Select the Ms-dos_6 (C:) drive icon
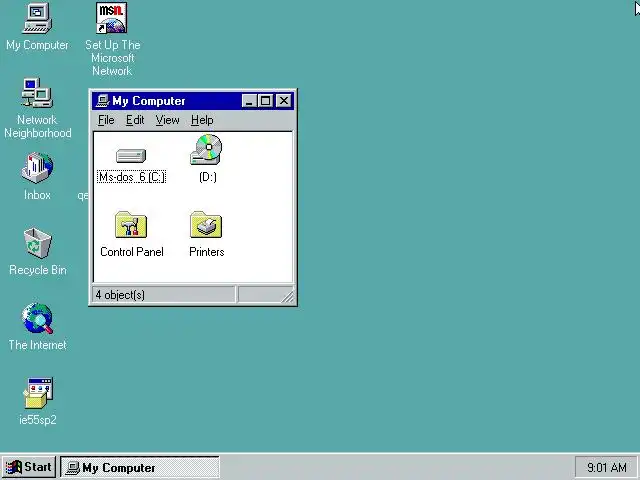 (131, 156)
